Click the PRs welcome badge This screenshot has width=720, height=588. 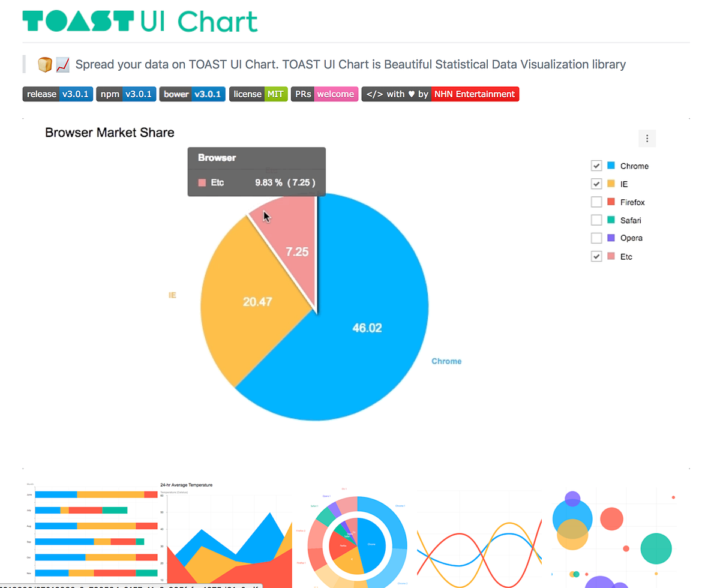click(324, 94)
